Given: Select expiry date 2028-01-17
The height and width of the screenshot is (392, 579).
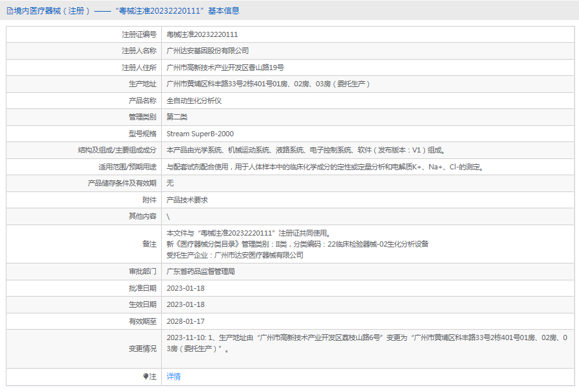Looking at the screenshot, I should click(185, 321).
